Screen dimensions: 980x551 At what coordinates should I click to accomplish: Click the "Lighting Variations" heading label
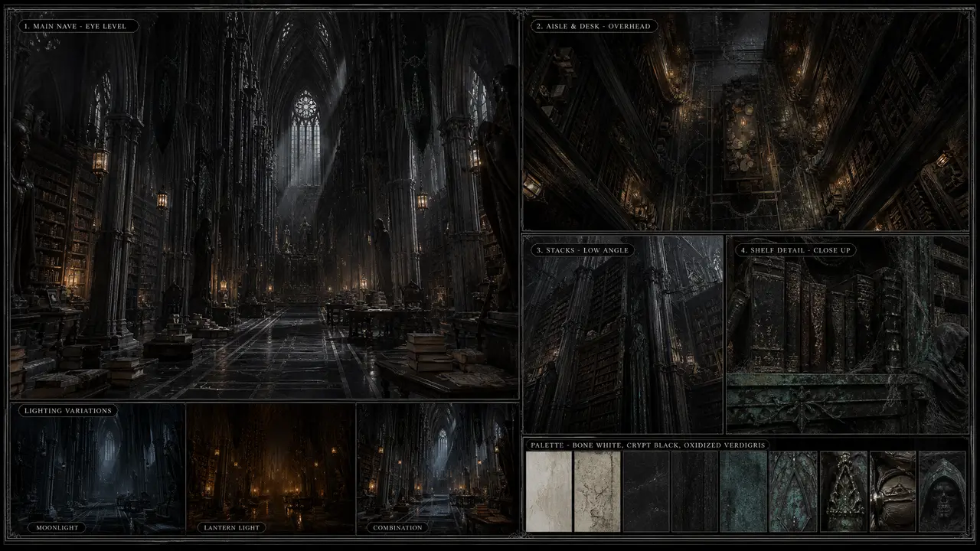68,411
